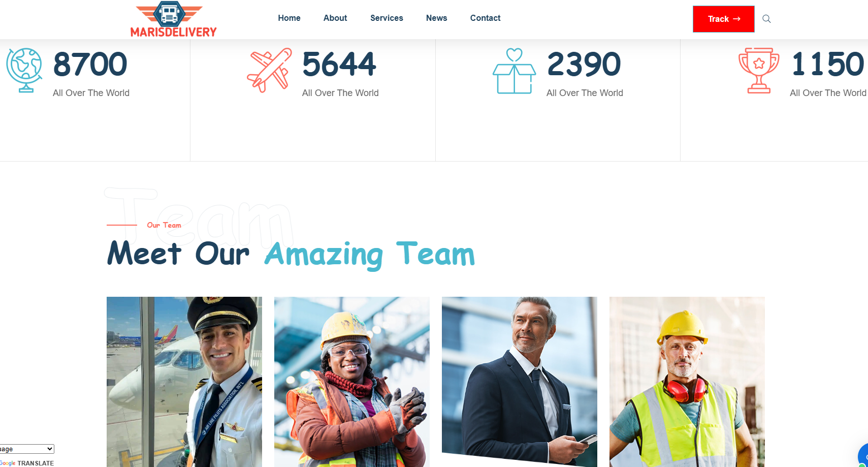This screenshot has height=467, width=868.
Task: Click the blue chat bubble icon
Action: coord(863,456)
